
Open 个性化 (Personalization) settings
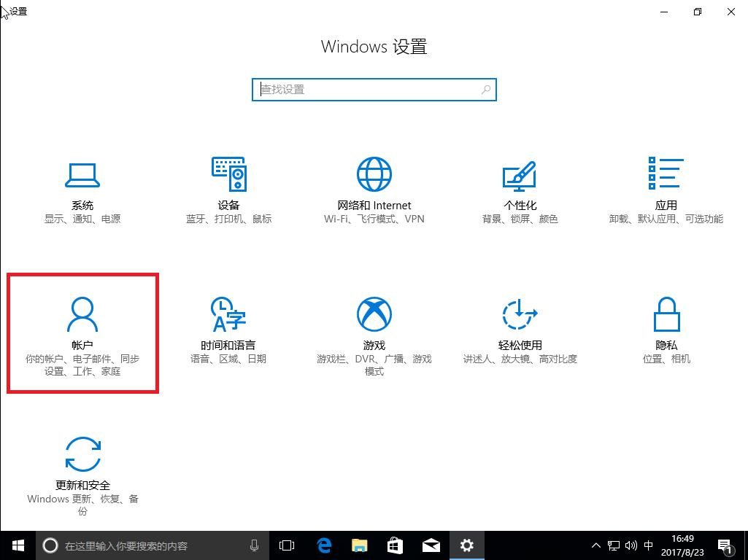pos(520,190)
